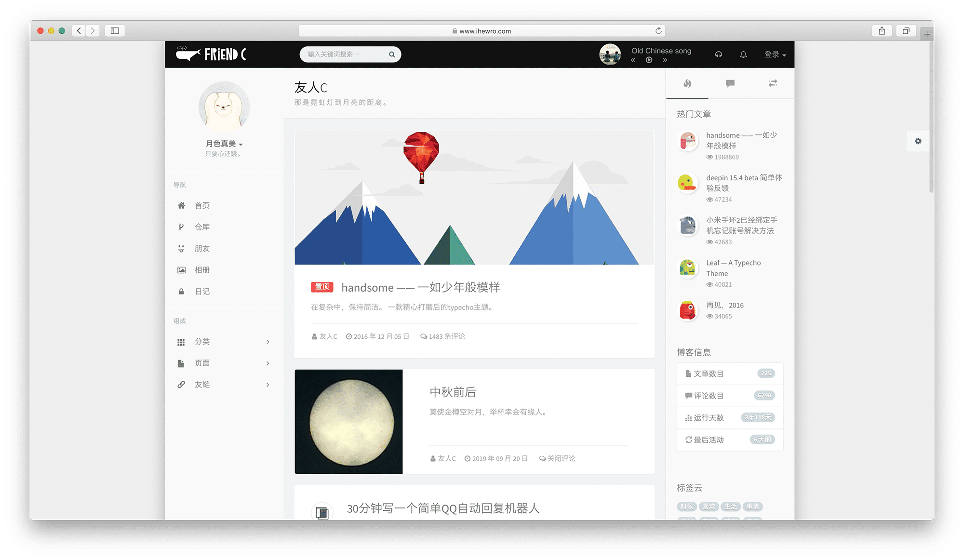Click the 30分钟 post book icon
The image size is (964, 560).
coord(322,512)
